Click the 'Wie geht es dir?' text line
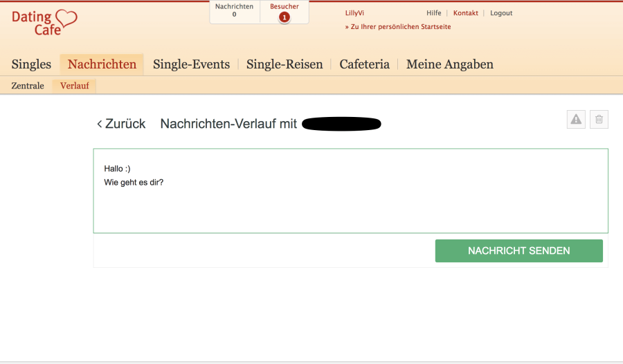623x364 pixels. click(x=134, y=183)
